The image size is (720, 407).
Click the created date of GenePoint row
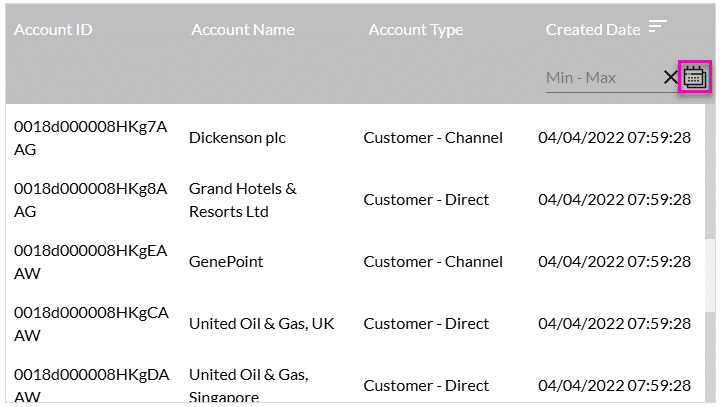click(x=614, y=262)
